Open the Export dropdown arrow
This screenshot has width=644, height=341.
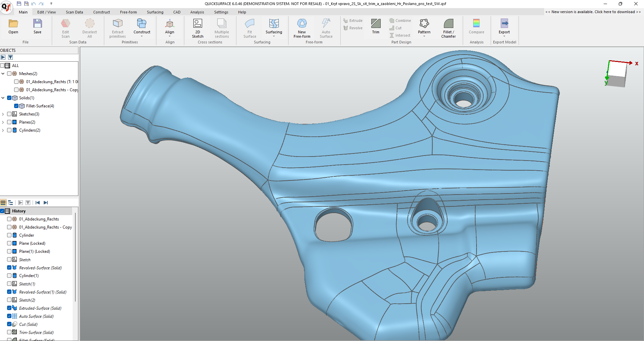point(504,36)
